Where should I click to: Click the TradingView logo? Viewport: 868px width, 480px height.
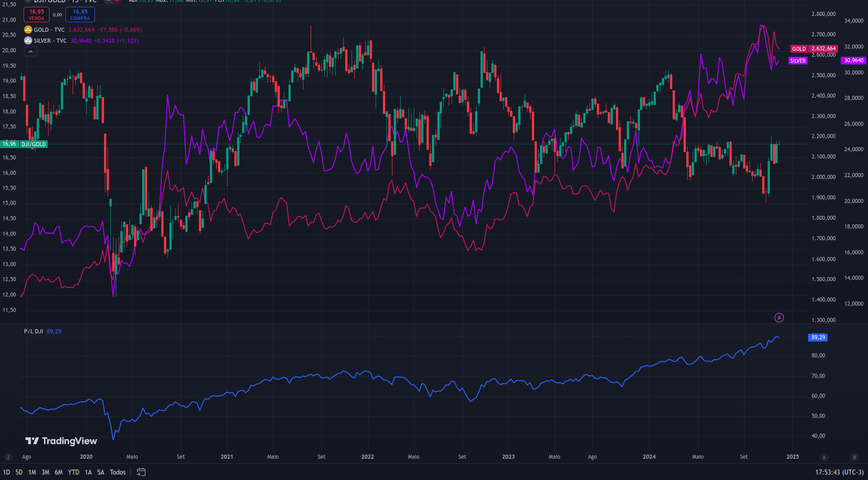tap(61, 441)
